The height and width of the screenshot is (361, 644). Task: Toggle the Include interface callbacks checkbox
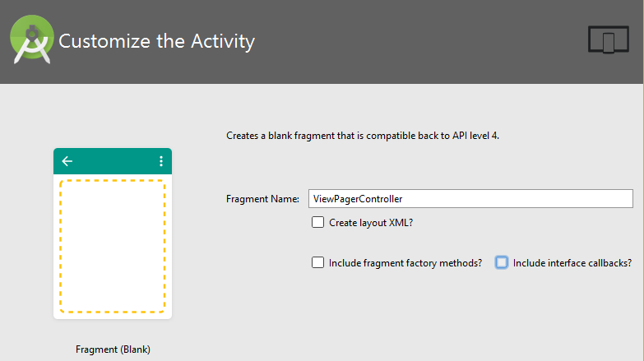(502, 262)
